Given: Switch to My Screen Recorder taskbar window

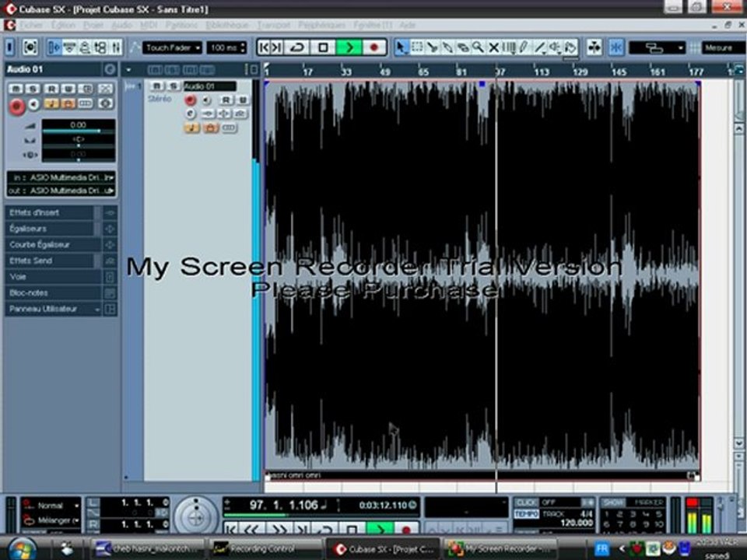Looking at the screenshot, I should pyautogui.click(x=500, y=549).
